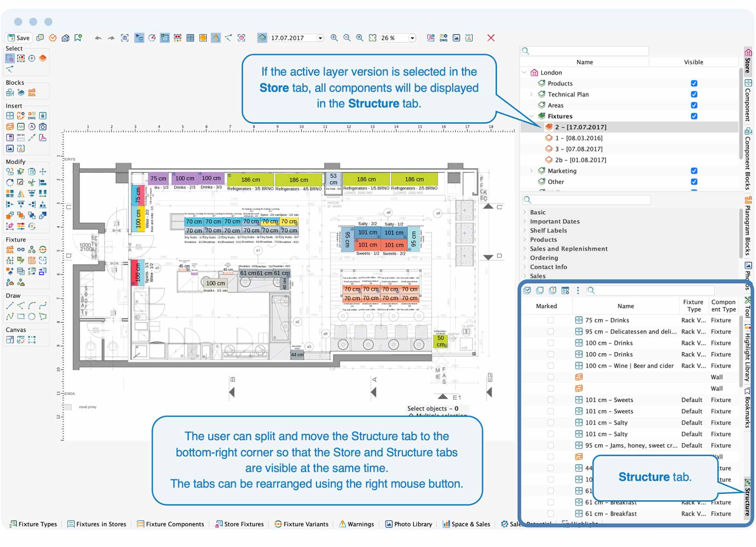Click the redo arrow in the toolbar
Image resolution: width=756 pixels, height=547 pixels.
coord(111,38)
